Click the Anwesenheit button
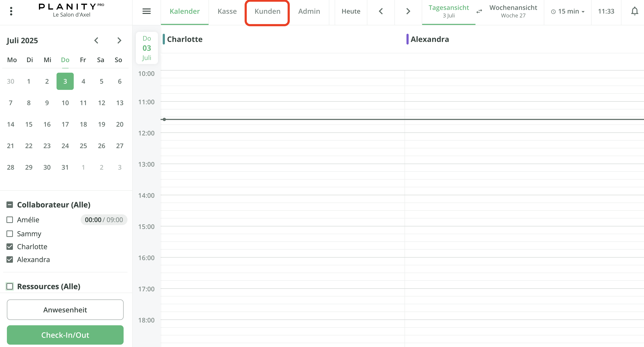 (65, 310)
